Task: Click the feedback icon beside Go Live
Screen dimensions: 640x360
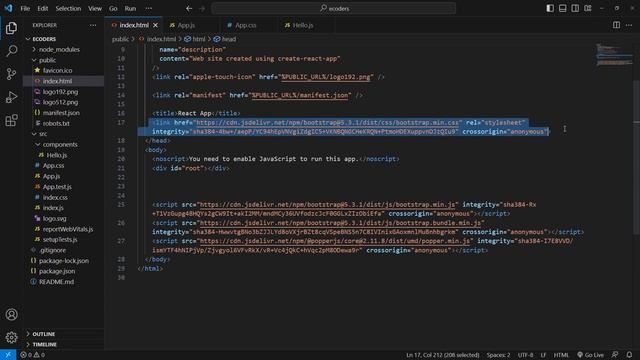Action: pos(615,355)
